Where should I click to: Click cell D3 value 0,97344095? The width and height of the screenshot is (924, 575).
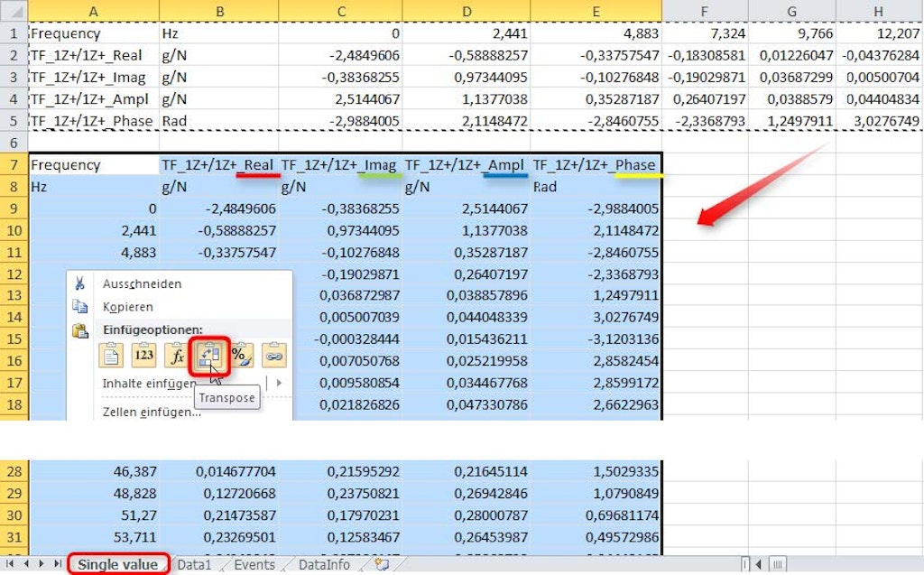click(x=467, y=77)
